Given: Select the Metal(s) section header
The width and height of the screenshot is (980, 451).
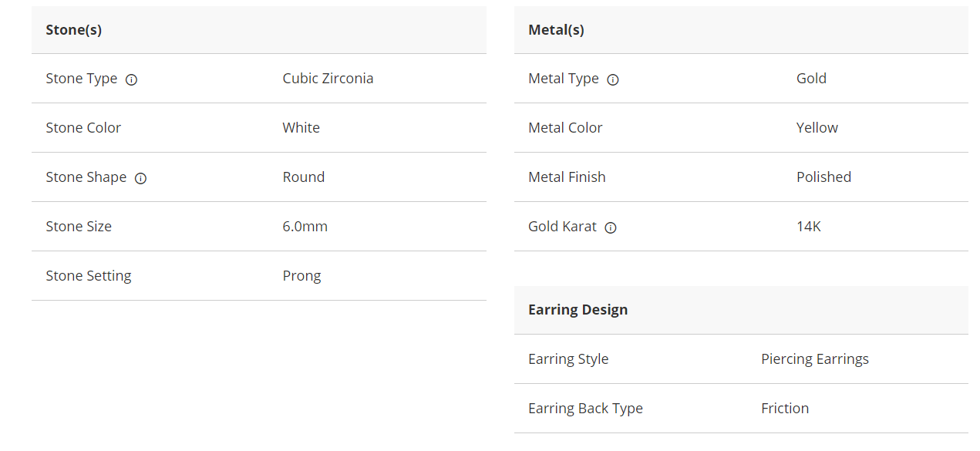Looking at the screenshot, I should point(556,30).
